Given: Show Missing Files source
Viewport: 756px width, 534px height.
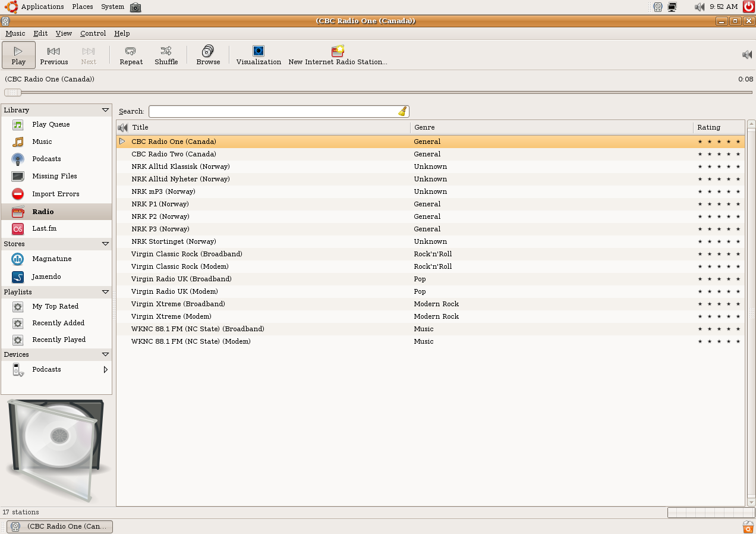Looking at the screenshot, I should 56,176.
